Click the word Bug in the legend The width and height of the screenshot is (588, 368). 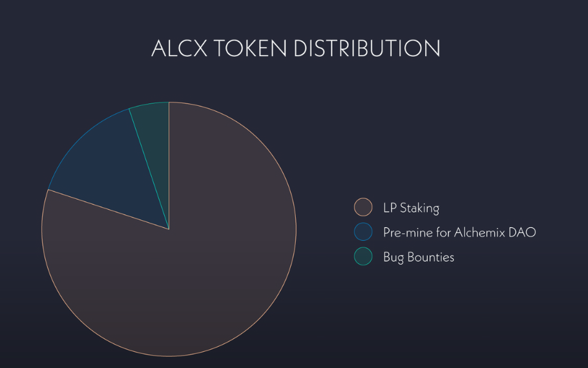click(x=394, y=257)
